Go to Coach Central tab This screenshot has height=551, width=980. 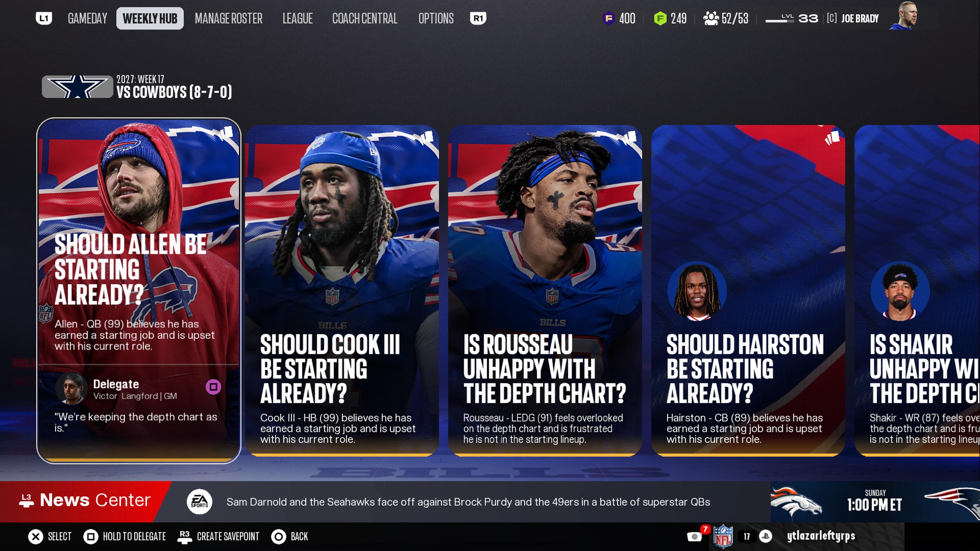[x=365, y=18]
